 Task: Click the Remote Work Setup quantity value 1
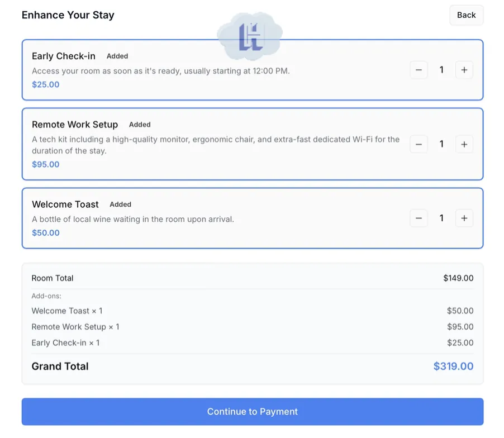(x=441, y=144)
